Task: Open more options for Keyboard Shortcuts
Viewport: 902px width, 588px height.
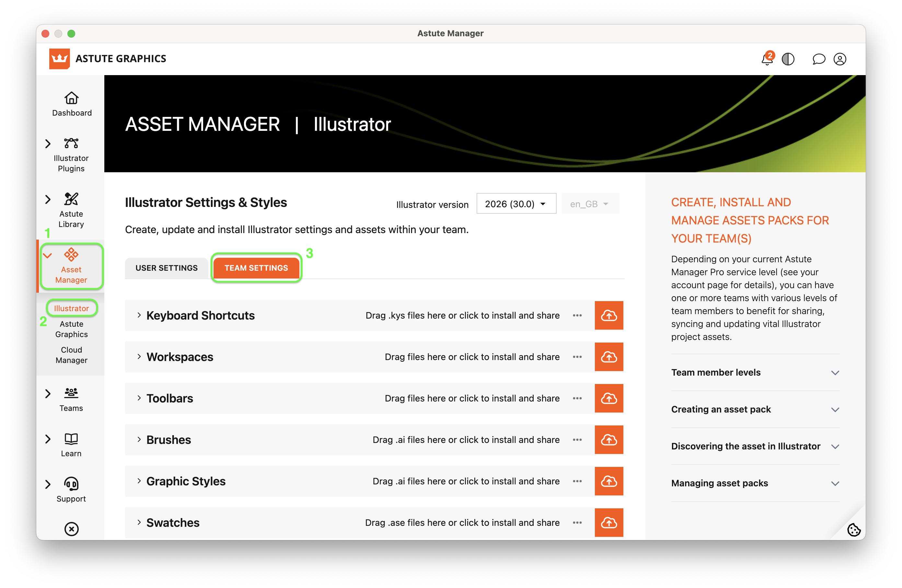Action: [x=577, y=315]
